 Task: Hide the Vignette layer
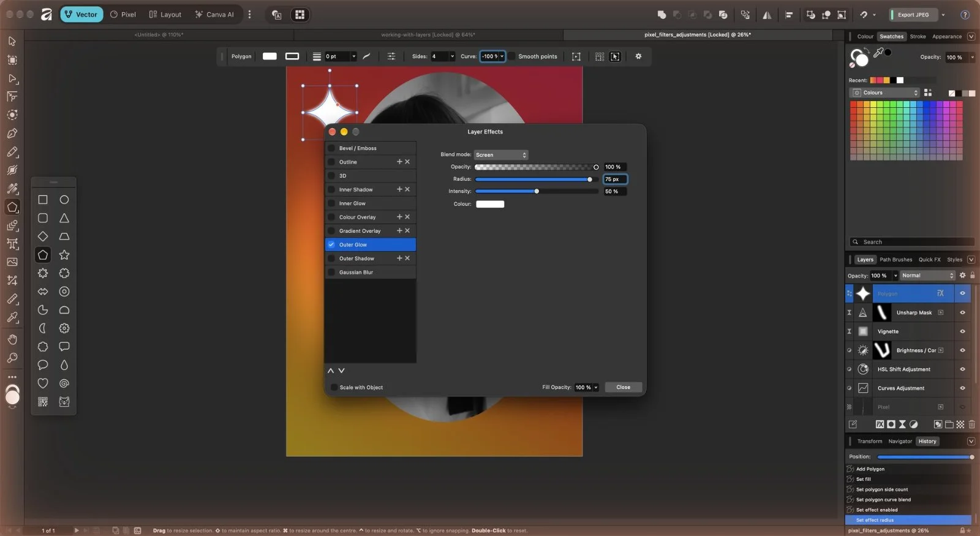[x=962, y=331]
